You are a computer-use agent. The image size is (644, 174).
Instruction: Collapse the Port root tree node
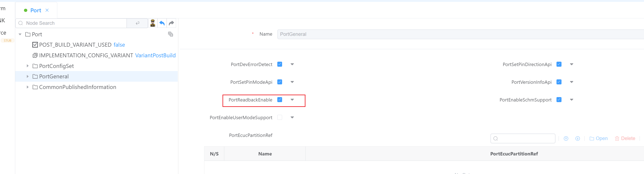20,34
